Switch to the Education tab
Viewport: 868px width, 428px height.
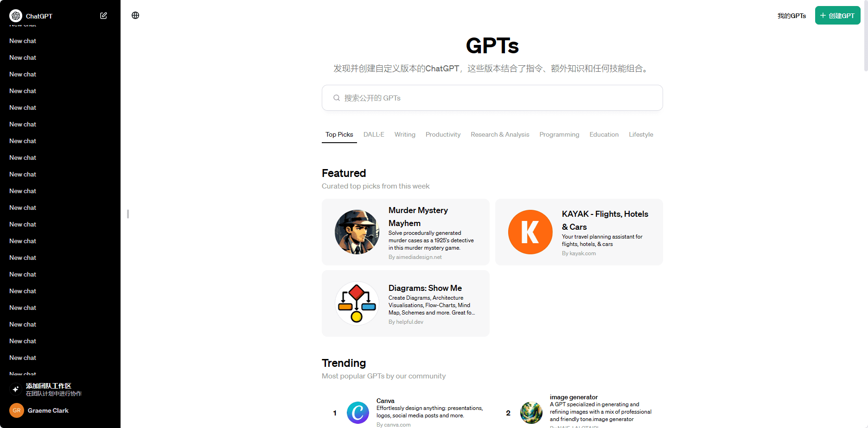tap(604, 135)
